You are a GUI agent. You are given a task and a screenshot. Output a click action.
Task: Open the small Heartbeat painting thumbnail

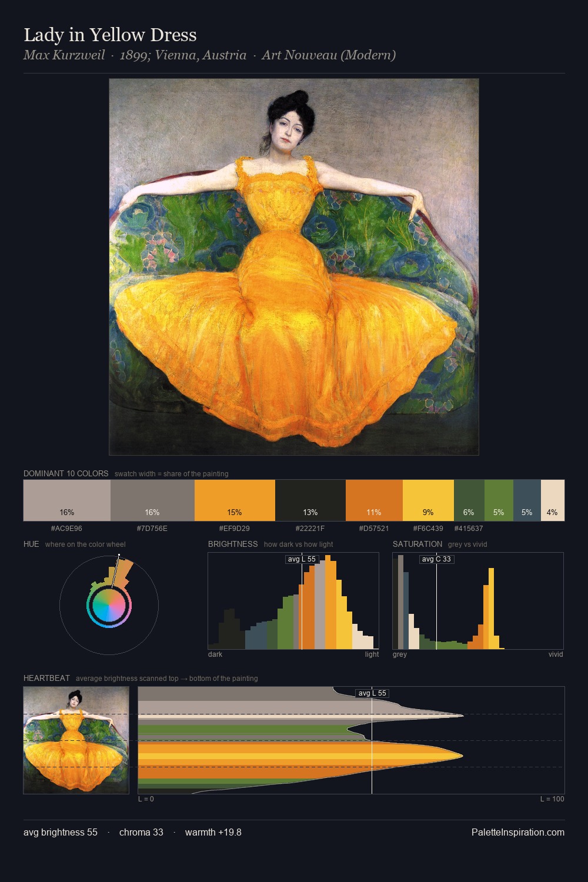[x=76, y=740]
